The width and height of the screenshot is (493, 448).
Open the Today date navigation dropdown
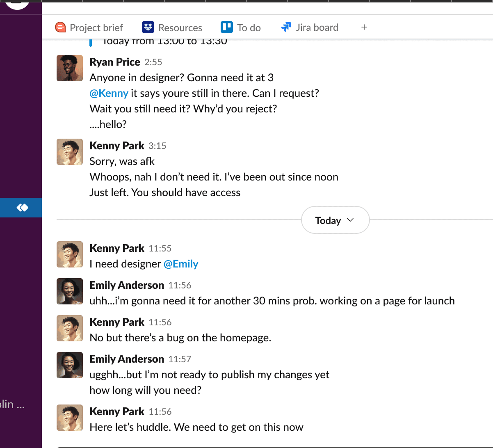(x=335, y=220)
